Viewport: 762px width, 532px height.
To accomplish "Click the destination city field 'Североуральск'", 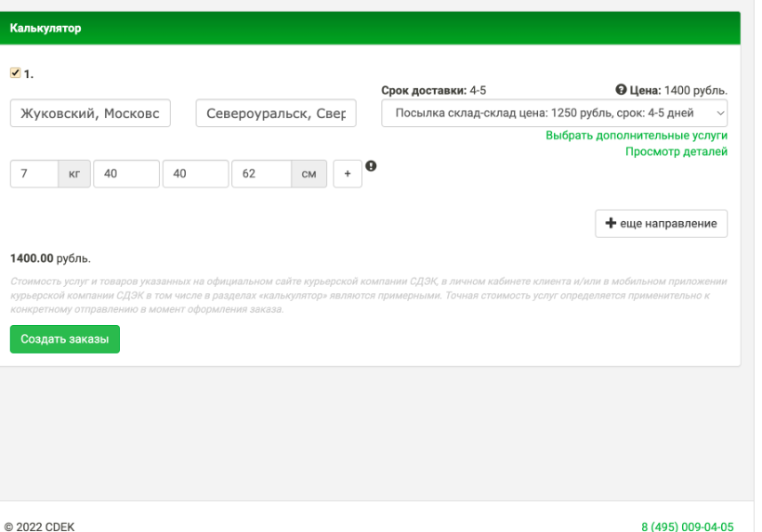I will click(276, 113).
